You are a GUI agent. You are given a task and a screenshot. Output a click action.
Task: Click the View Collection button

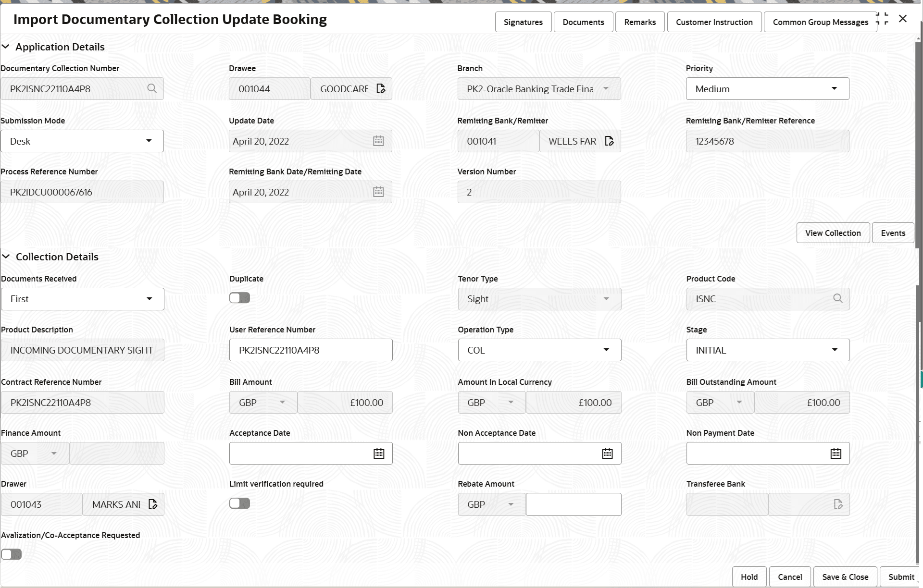[x=833, y=233]
